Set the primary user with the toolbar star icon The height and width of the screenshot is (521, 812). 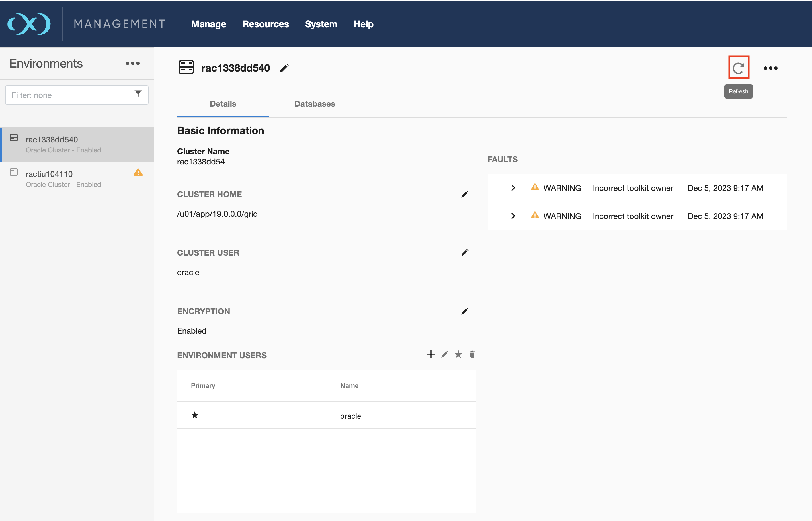tap(458, 354)
